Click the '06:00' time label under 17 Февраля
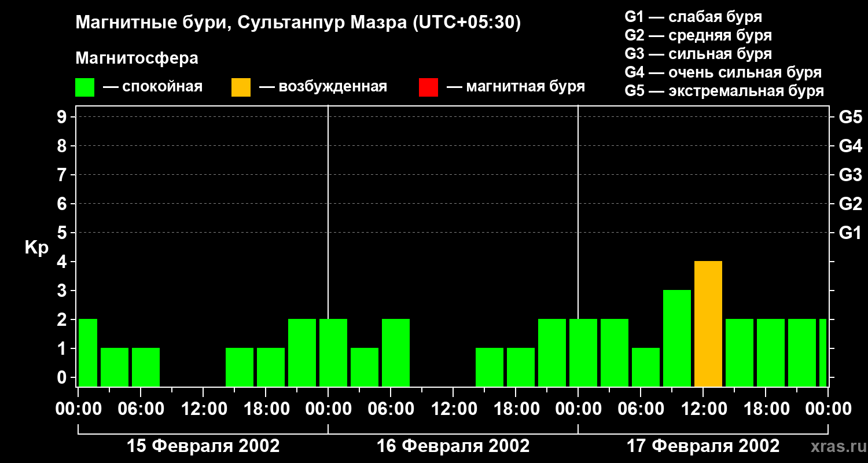868x463 pixels. tap(641, 409)
